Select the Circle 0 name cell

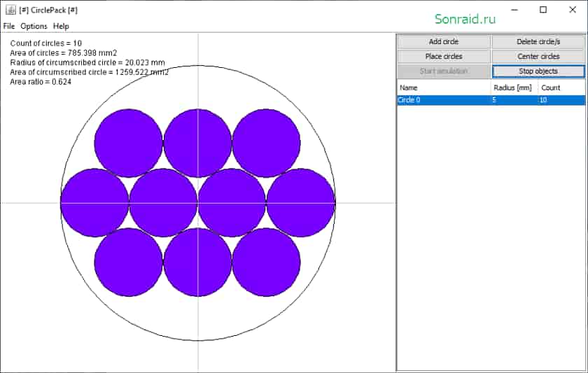tap(444, 99)
